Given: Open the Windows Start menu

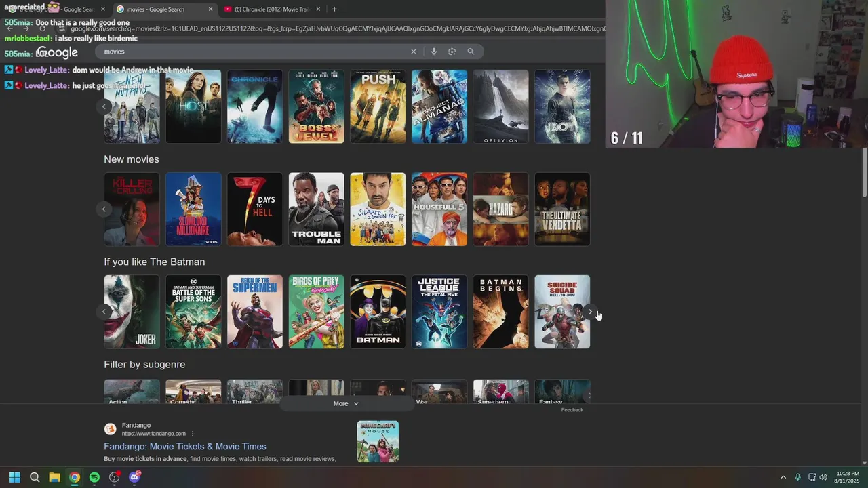Looking at the screenshot, I should coord(14,477).
